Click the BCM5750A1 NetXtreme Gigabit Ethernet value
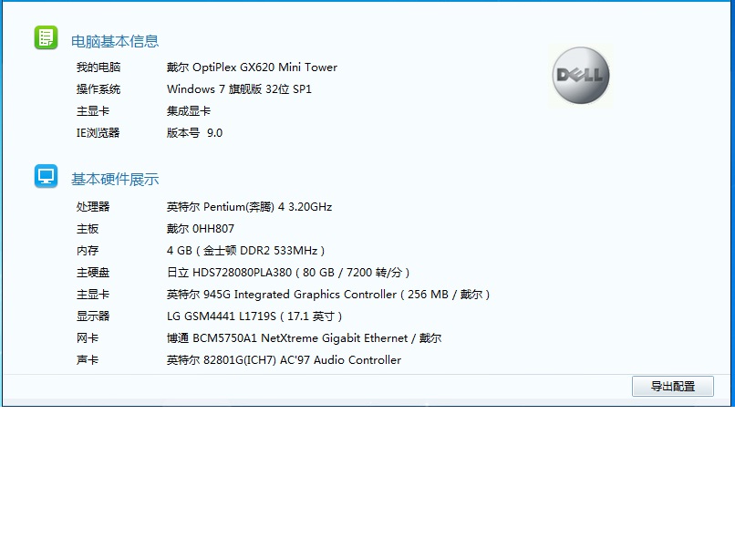 point(305,338)
